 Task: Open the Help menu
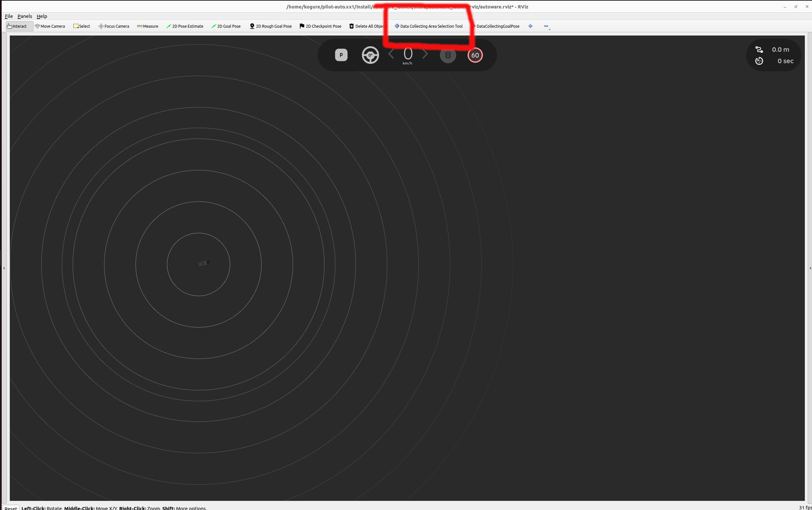pos(42,16)
